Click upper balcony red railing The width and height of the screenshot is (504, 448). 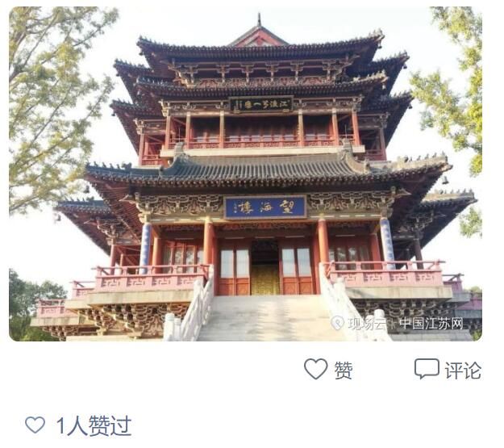pos(262,141)
